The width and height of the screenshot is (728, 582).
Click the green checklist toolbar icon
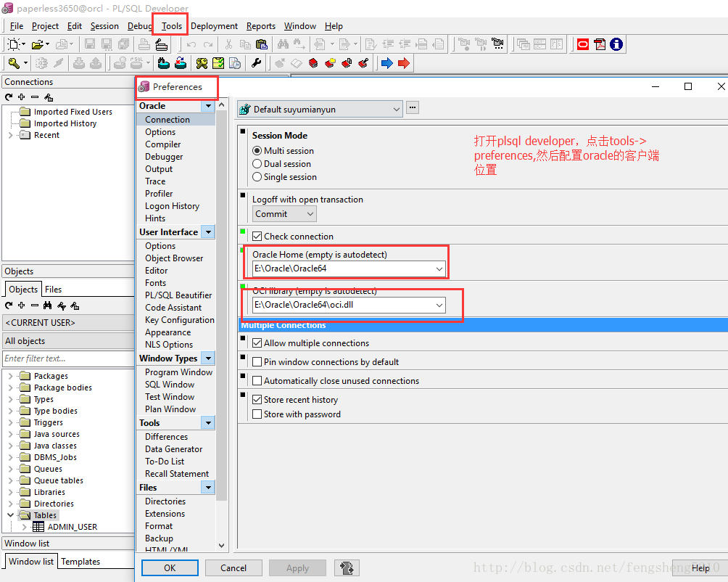coord(218,62)
